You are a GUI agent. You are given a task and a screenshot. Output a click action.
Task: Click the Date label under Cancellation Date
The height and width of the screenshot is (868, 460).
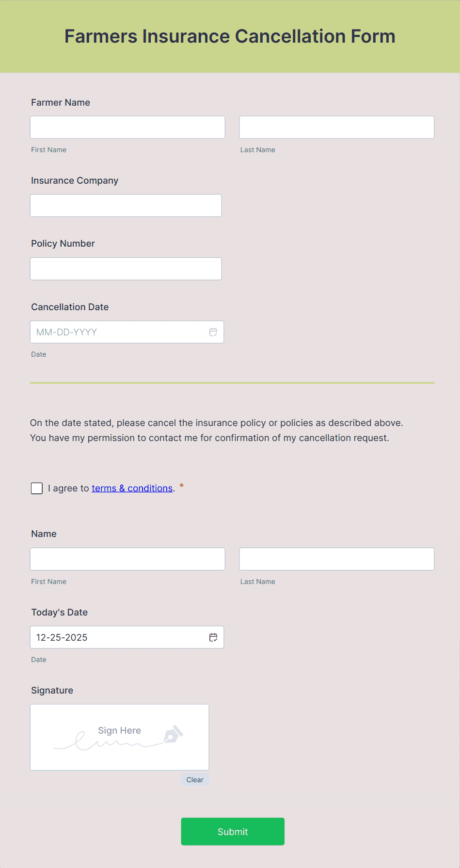click(38, 354)
